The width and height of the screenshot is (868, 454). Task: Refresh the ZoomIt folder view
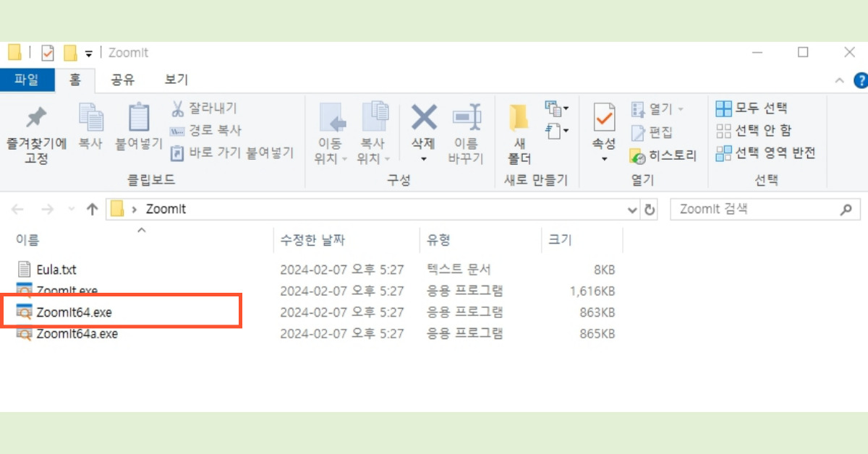(x=650, y=210)
